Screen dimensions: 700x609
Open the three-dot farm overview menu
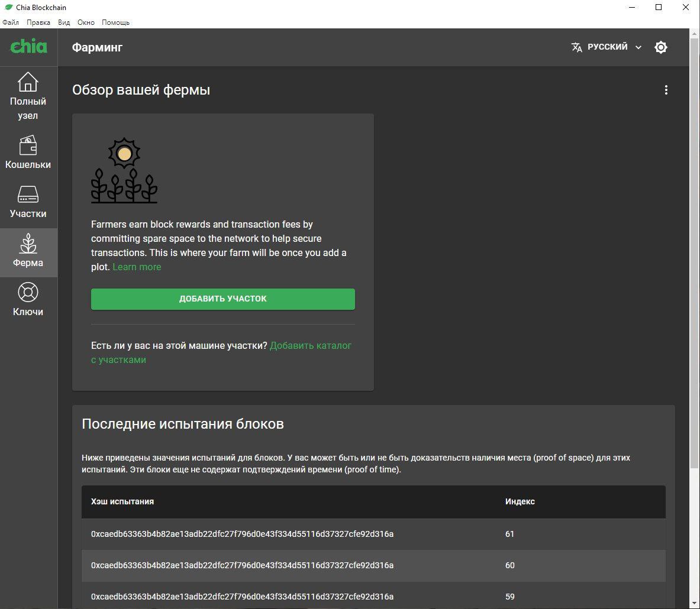666,90
